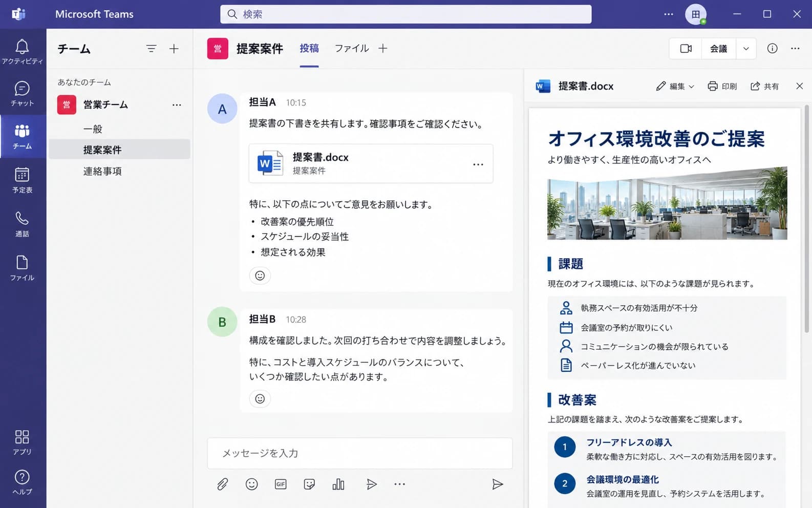Screen dimensions: 812x508
Task: Open channel info icon
Action: point(772,49)
